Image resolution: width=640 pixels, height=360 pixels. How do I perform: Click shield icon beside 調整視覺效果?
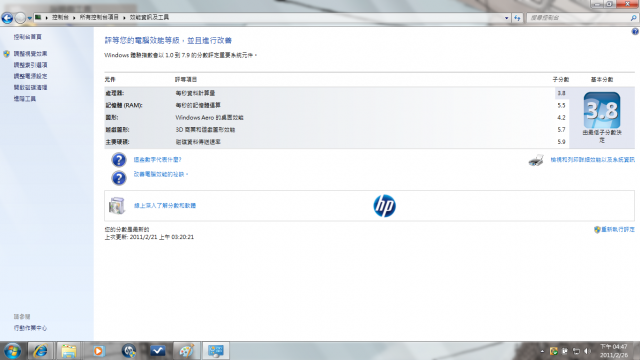click(7, 54)
